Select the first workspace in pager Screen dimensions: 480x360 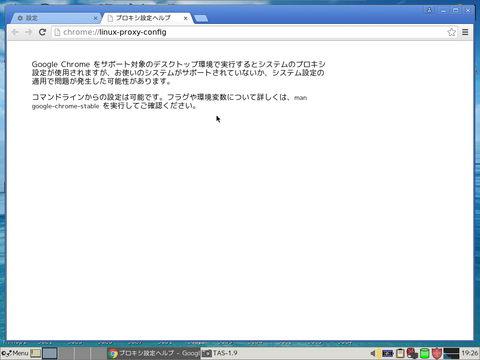point(50,353)
